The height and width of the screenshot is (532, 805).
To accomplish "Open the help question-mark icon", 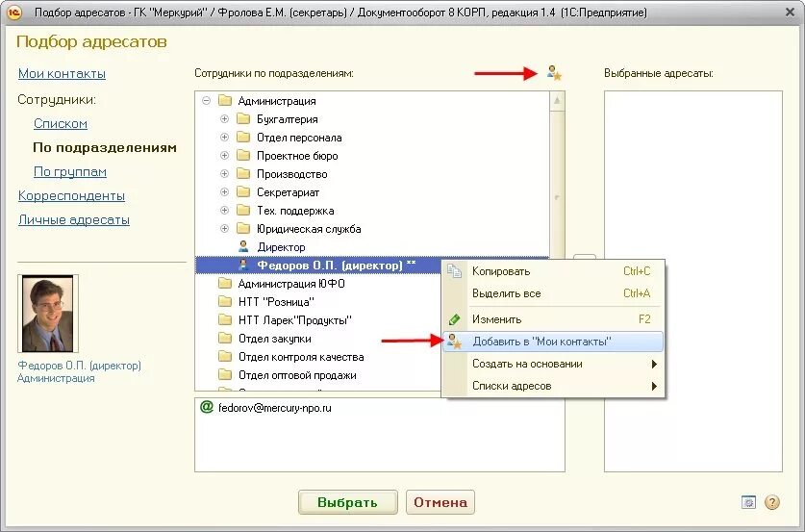I will [x=771, y=502].
